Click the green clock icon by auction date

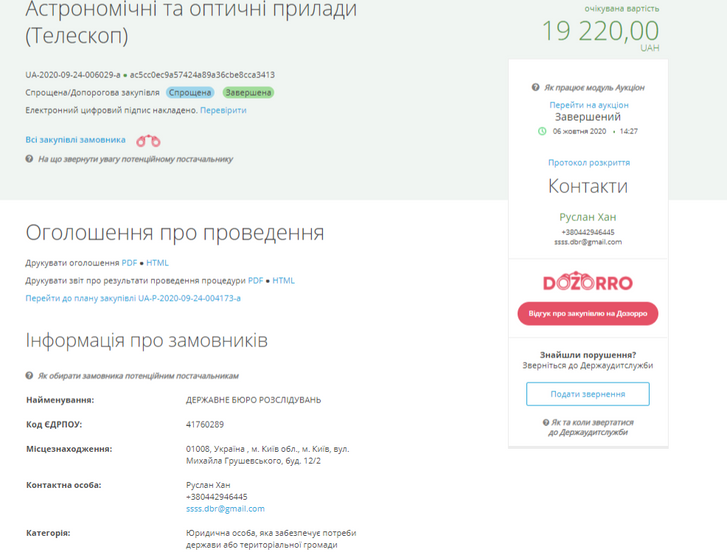[542, 131]
